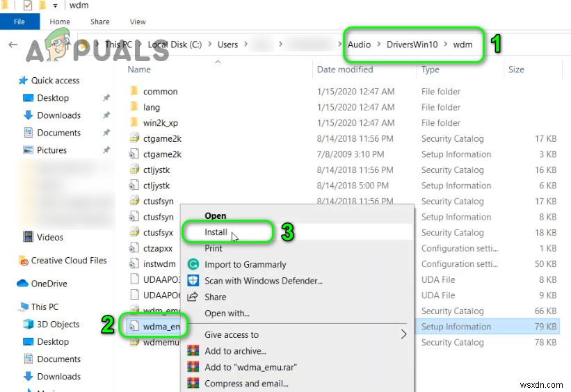Click the 79 KB size cell
Image resolution: width=571 pixels, height=392 pixels.
545,327
